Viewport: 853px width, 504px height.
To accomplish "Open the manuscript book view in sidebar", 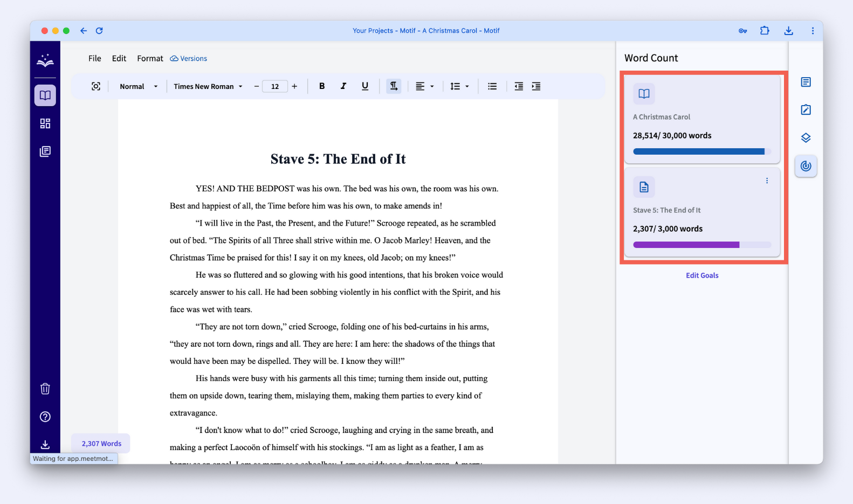I will tap(45, 95).
